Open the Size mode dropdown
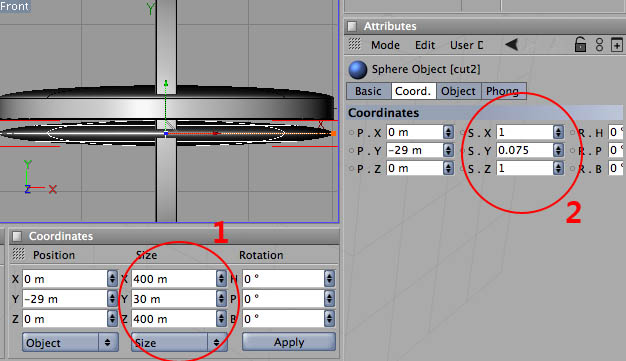Image resolution: width=626 pixels, height=361 pixels. 179,342
